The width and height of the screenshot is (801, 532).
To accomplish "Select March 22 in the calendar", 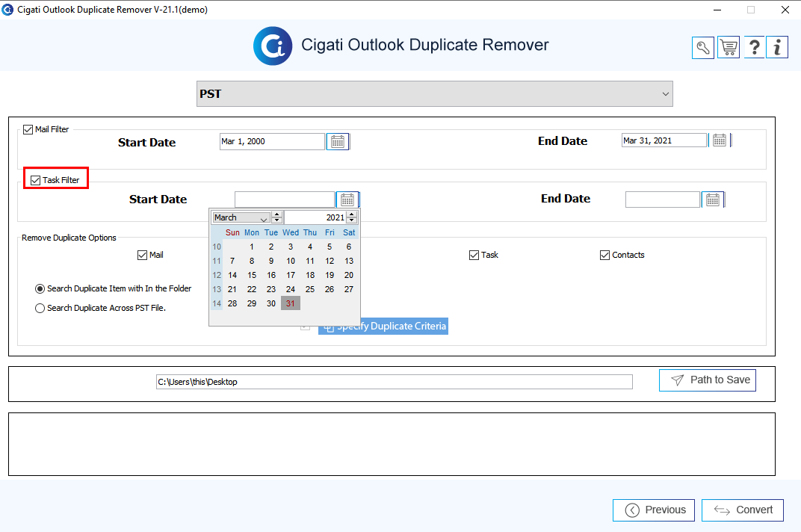I will coord(252,289).
